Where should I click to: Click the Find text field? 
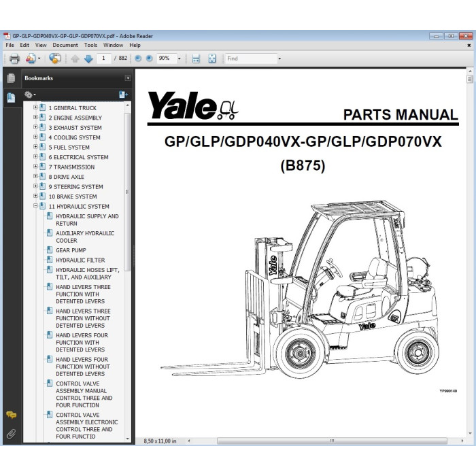pos(252,58)
